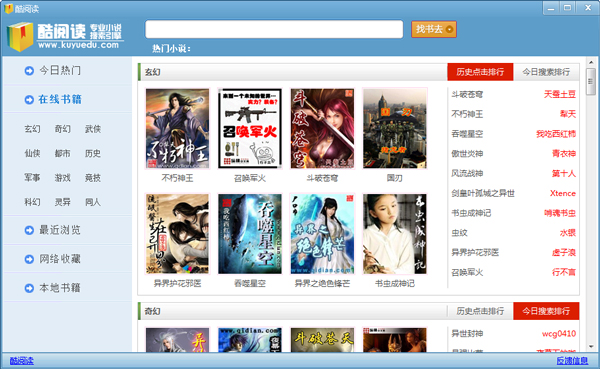Switch to 历史点击排行 tab in 奇幻 panel
Viewport: 600px width, 369px height.
point(480,311)
